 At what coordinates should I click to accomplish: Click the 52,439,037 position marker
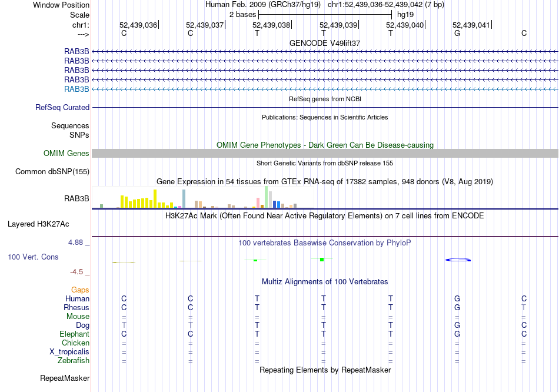click(x=205, y=25)
